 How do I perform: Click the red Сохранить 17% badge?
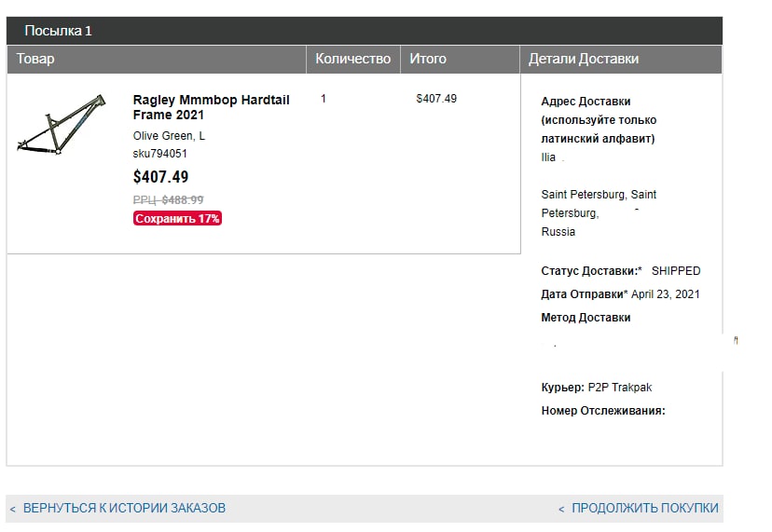coord(177,218)
